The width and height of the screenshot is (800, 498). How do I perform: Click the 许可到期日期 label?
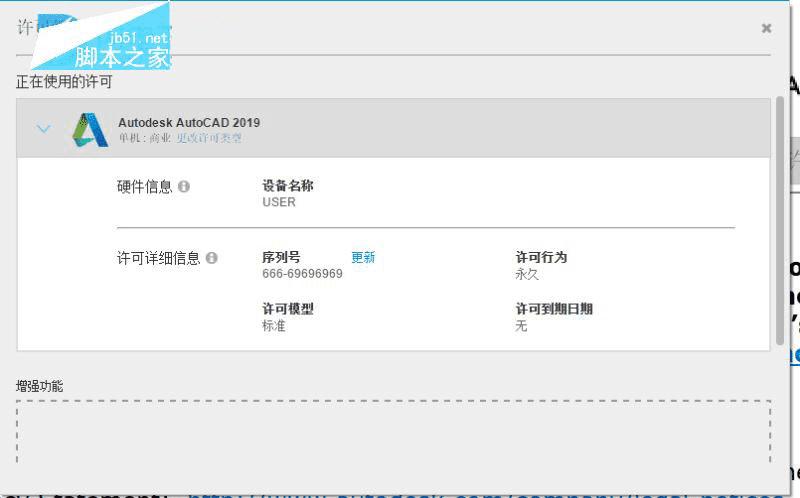point(554,309)
